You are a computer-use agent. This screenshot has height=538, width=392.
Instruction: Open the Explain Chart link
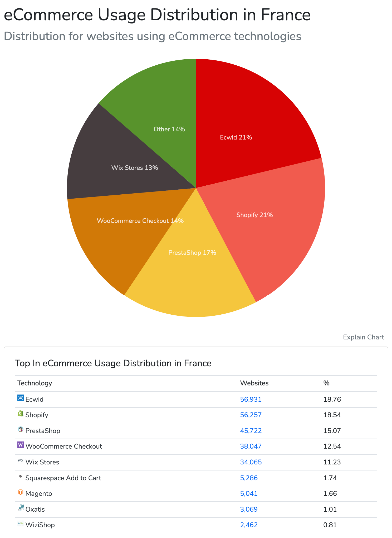pyautogui.click(x=363, y=337)
